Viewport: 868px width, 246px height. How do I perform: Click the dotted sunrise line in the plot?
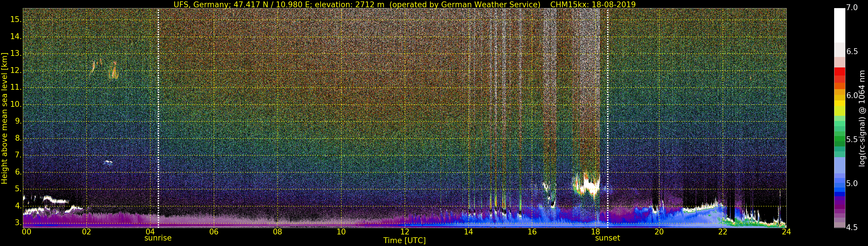click(x=158, y=118)
